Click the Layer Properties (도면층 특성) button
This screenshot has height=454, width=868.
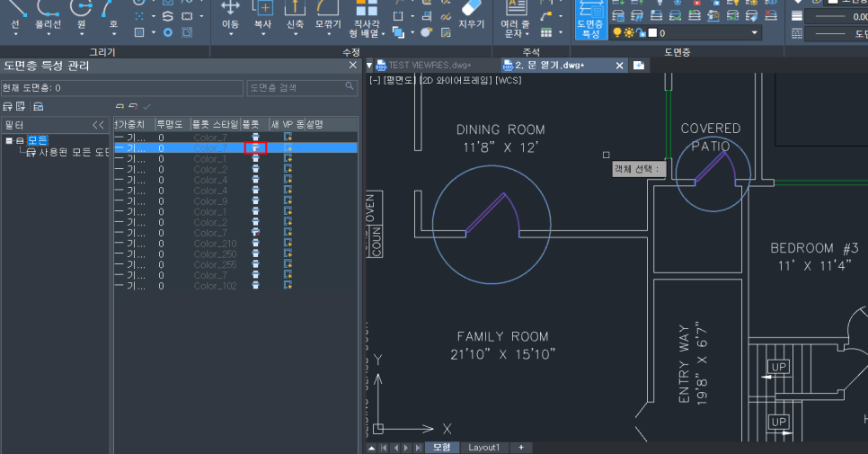click(x=590, y=20)
